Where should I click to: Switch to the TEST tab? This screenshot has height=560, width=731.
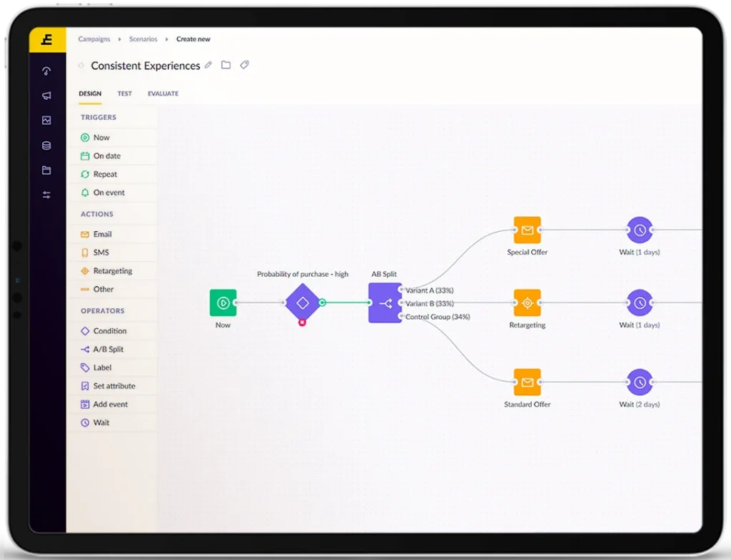124,93
